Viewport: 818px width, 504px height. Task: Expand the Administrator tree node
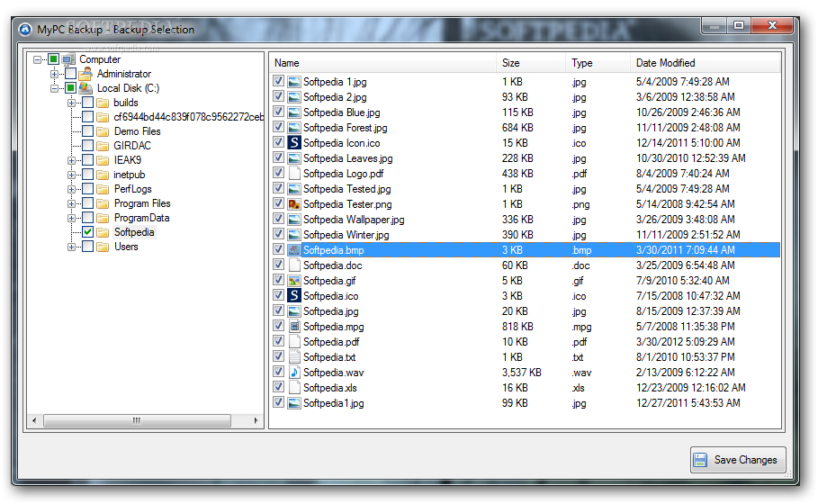(54, 74)
